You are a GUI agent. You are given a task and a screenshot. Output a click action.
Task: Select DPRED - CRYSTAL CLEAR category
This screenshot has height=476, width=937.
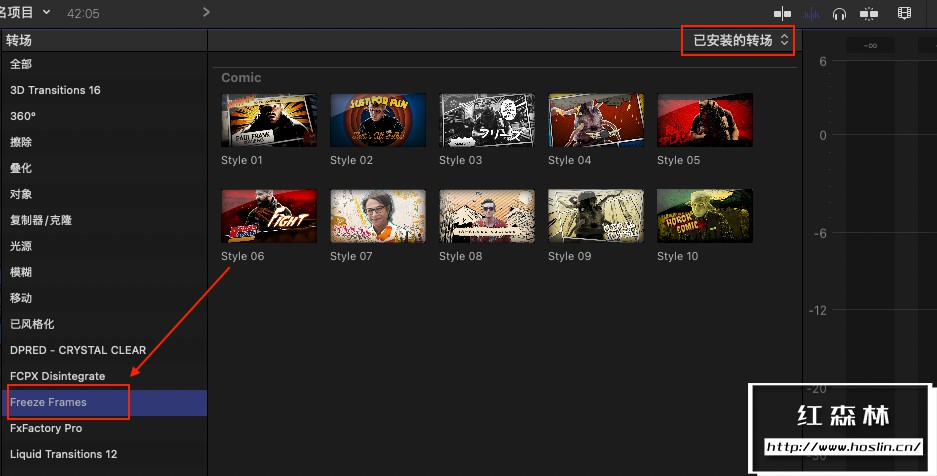(104, 350)
